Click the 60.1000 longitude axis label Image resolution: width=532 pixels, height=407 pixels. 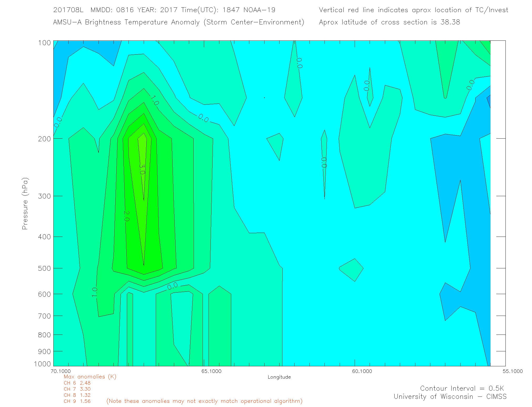[x=362, y=371]
